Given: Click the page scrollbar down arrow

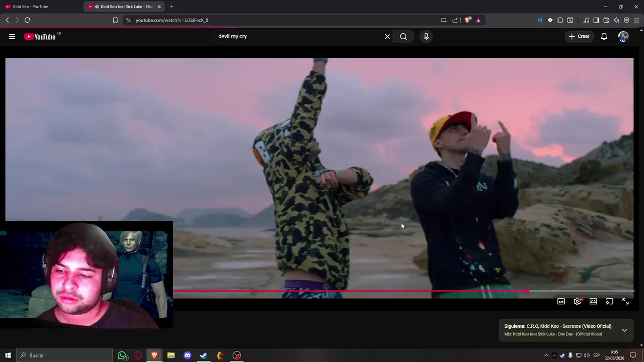Looking at the screenshot, I should pyautogui.click(x=641, y=345).
